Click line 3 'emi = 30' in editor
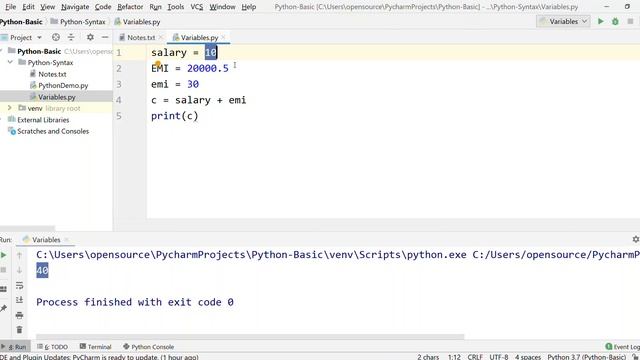 175,84
